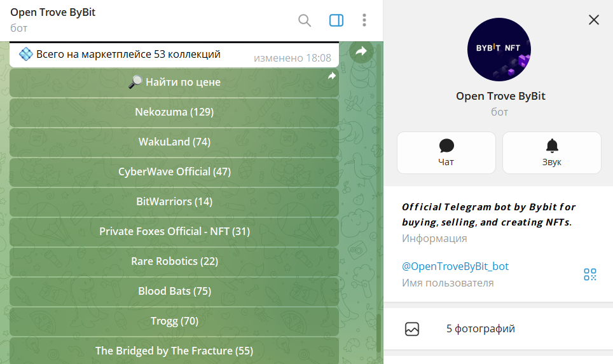Viewport: 613px width, 364px height.
Task: Choose Rare Robotics (22) collection
Action: coord(174,261)
